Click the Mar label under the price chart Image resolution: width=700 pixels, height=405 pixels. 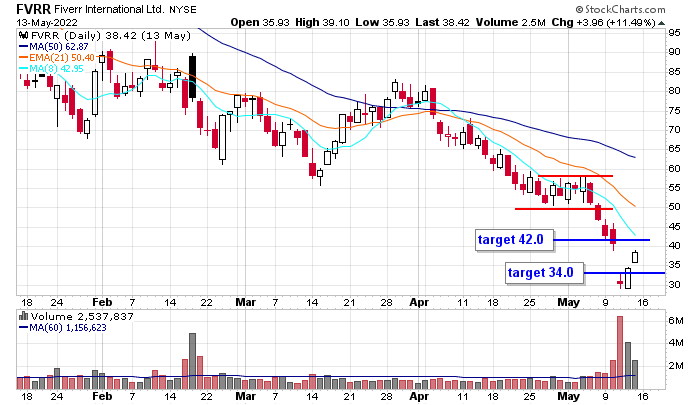point(246,302)
